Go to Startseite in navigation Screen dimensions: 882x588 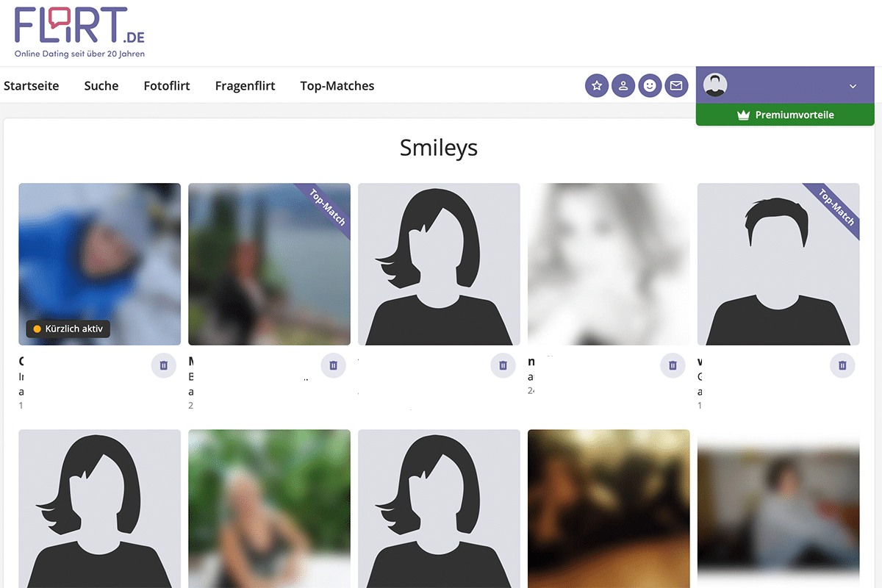click(x=32, y=86)
